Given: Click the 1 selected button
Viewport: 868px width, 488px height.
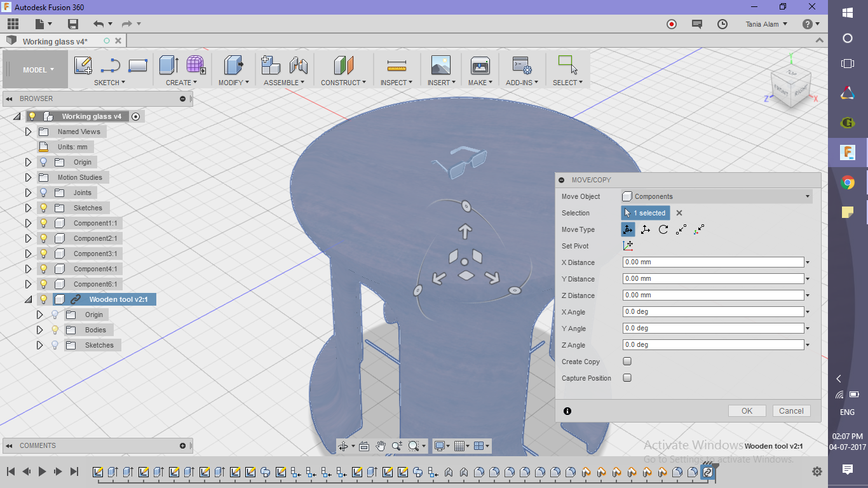Looking at the screenshot, I should (x=646, y=213).
